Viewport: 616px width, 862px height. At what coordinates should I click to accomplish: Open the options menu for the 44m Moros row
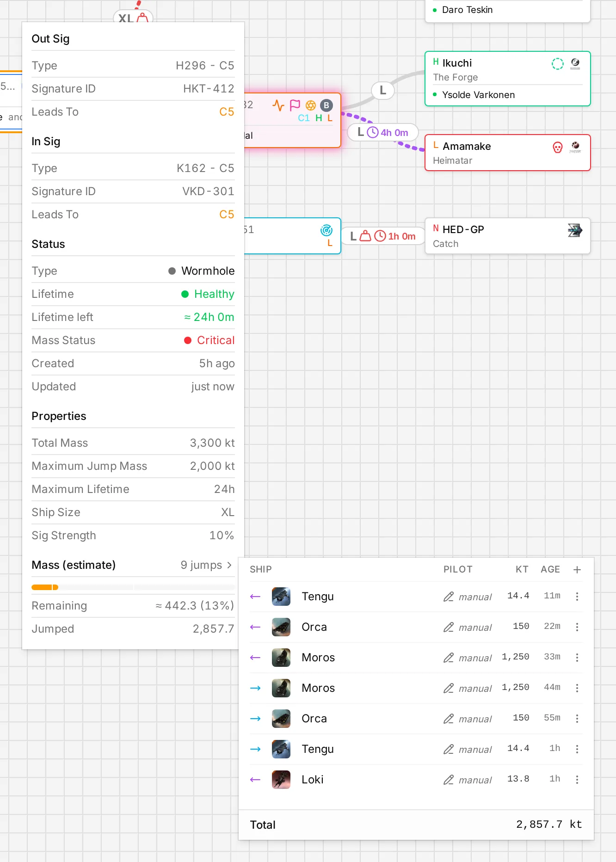tap(577, 688)
